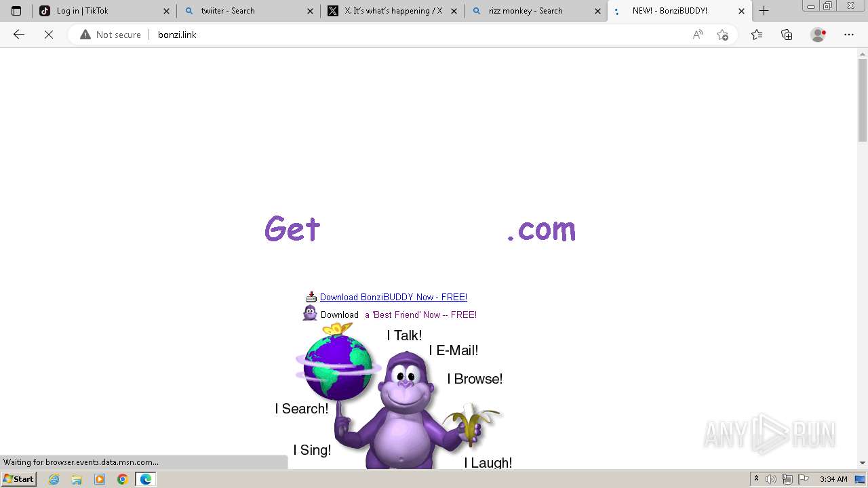Select the NEW! - BonziBUDDY! tab
The image size is (868, 488).
[x=680, y=11]
